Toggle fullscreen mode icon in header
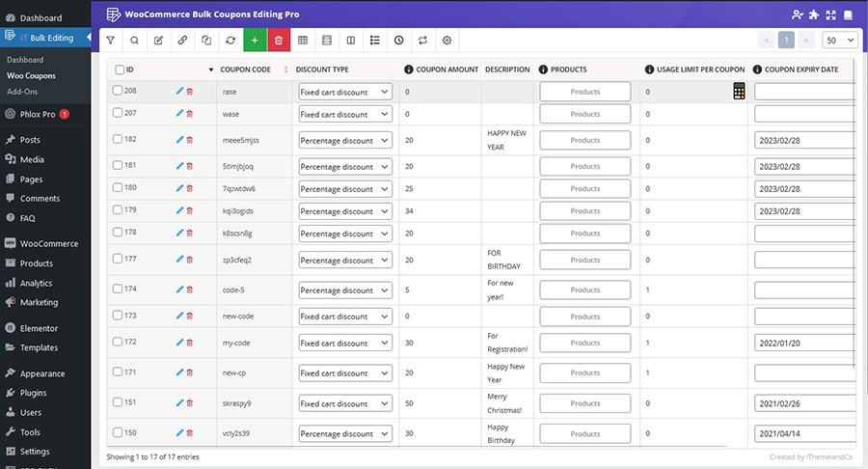The height and width of the screenshot is (469, 868). click(x=831, y=14)
